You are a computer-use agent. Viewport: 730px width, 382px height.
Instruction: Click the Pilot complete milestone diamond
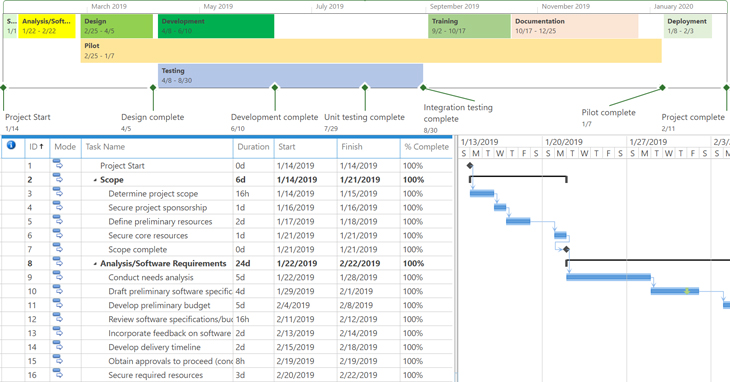tap(662, 87)
